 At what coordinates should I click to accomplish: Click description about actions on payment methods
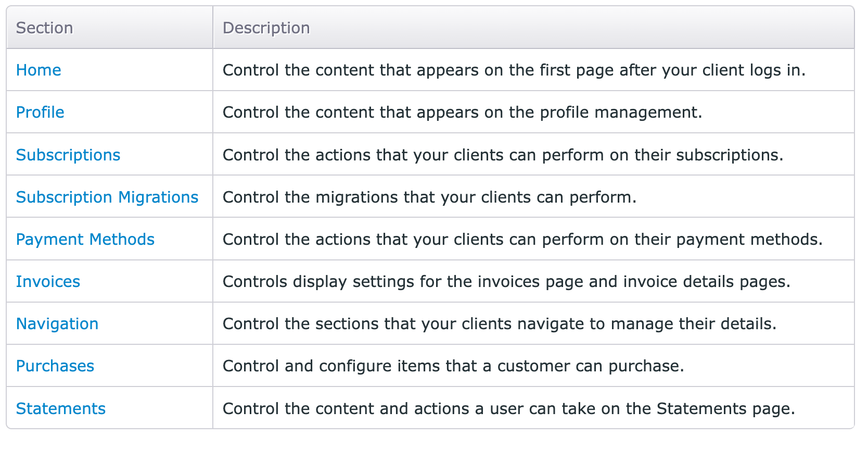tap(522, 239)
